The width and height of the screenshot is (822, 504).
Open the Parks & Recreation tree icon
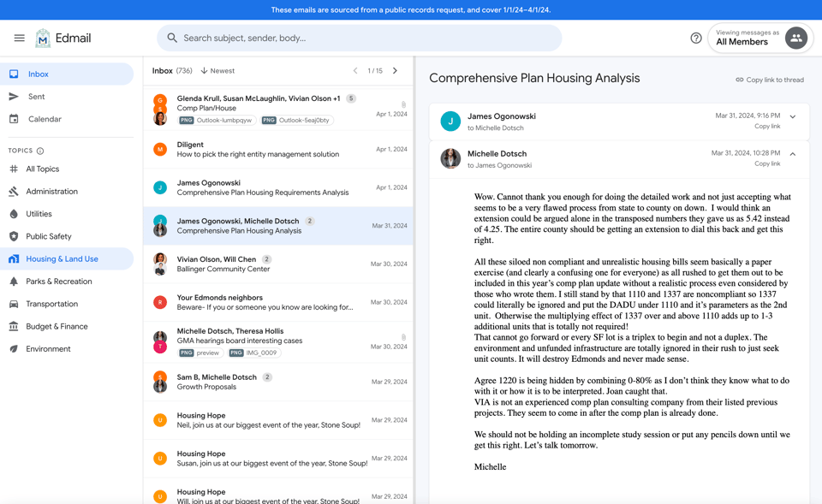click(x=12, y=281)
